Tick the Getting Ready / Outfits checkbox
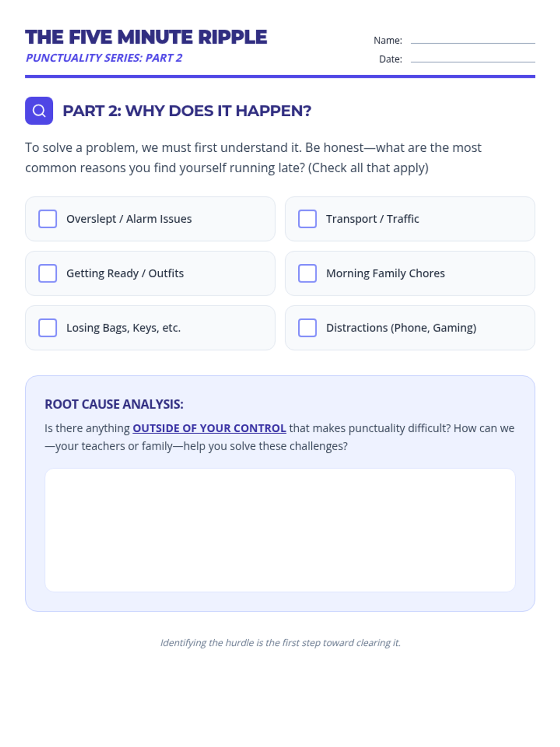This screenshot has height=747, width=560. 48,274
